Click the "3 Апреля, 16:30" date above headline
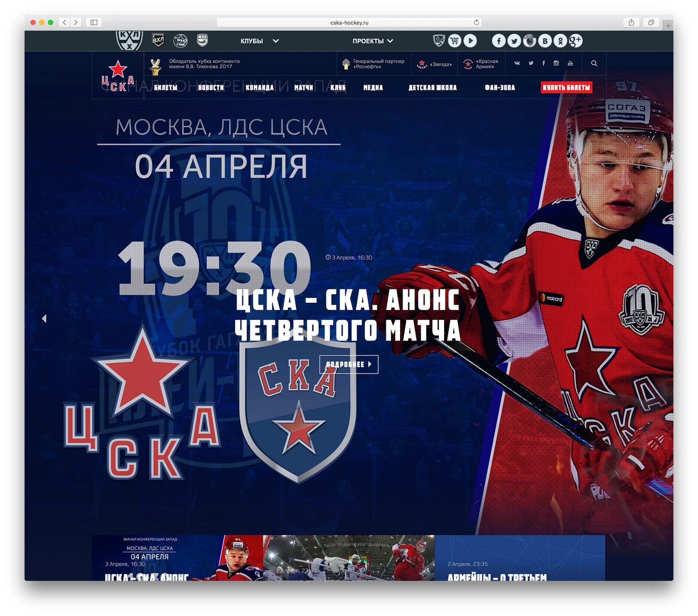Screen dimensions: 698x616 tap(349, 257)
